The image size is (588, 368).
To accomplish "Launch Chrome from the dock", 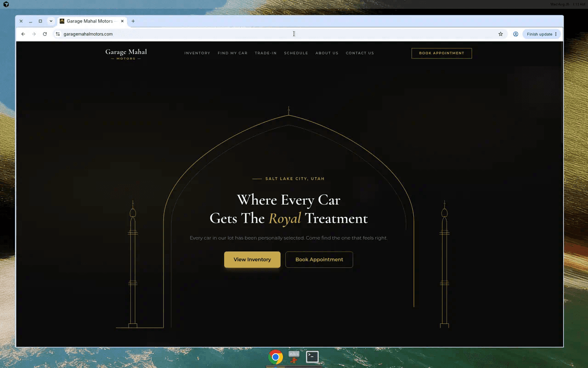I will (276, 356).
